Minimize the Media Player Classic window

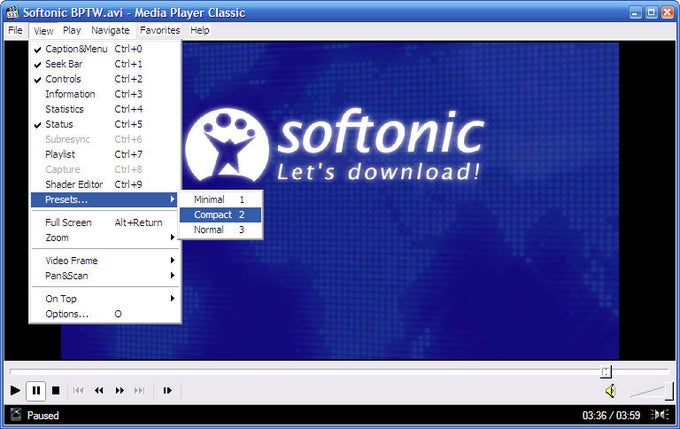(x=635, y=12)
